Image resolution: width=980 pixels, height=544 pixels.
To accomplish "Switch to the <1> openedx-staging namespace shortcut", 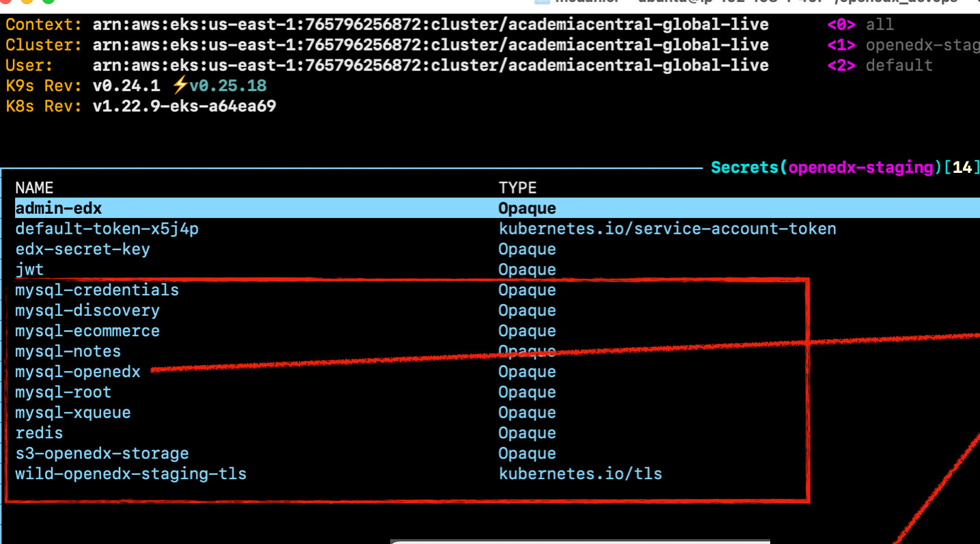I will tap(903, 45).
